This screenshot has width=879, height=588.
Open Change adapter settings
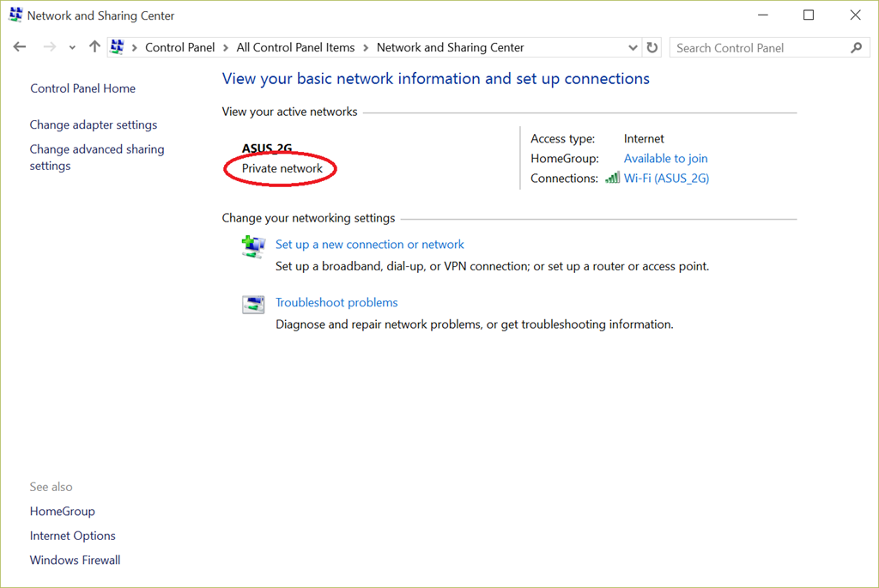coord(94,125)
